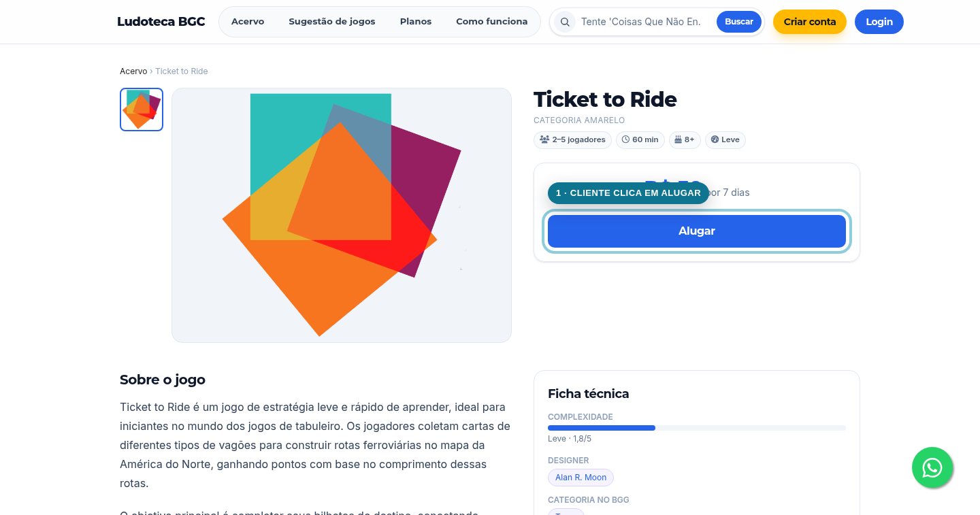Click the clock icon in 60 min chip
The height and width of the screenshot is (515, 980).
coord(625,139)
